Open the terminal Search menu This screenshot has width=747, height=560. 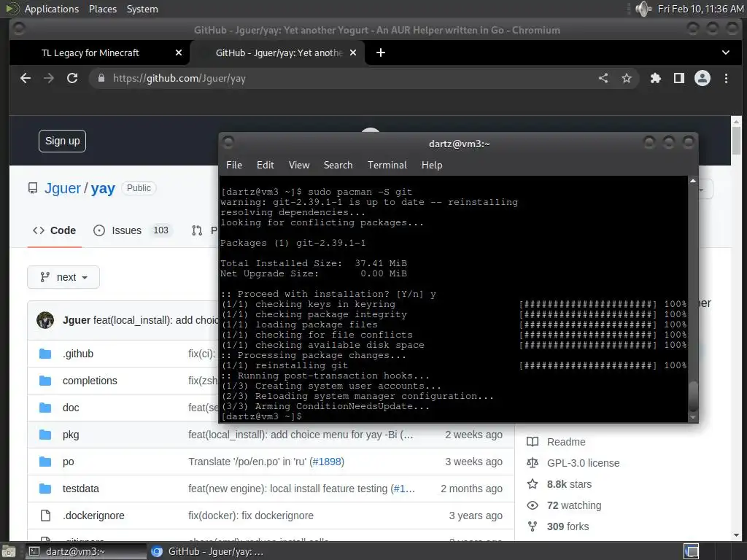(338, 165)
